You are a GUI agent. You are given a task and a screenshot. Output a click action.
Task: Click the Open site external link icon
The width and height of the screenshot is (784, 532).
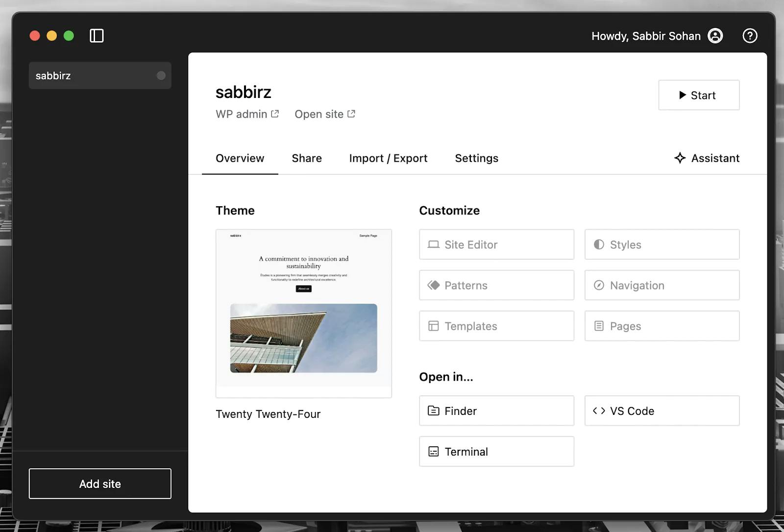click(x=351, y=114)
